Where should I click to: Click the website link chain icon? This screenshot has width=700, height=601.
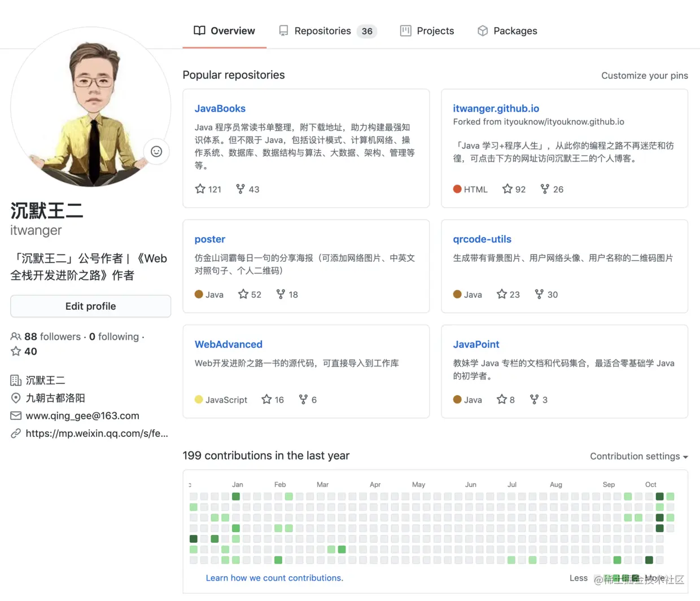(16, 433)
